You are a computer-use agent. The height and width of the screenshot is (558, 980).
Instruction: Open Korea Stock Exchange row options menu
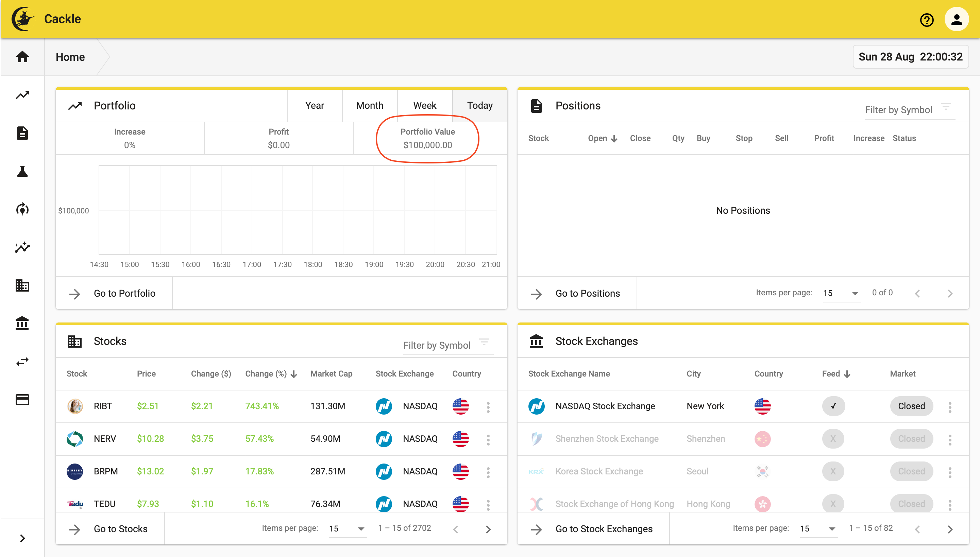[950, 472]
